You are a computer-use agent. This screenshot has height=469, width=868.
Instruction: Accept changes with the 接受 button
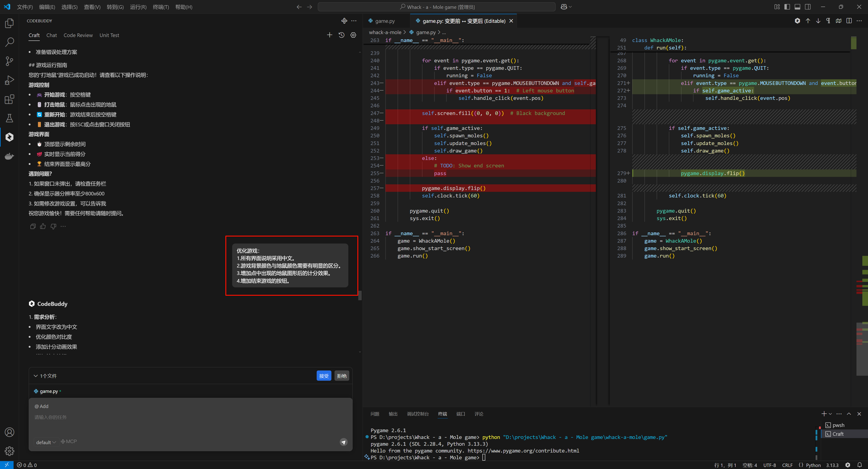pos(323,376)
